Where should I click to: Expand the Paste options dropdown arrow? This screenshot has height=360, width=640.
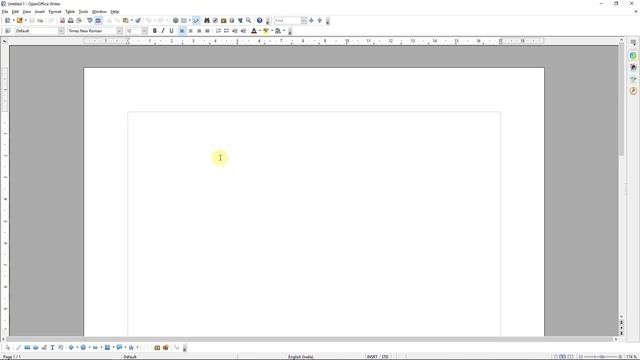pyautogui.click(x=131, y=20)
